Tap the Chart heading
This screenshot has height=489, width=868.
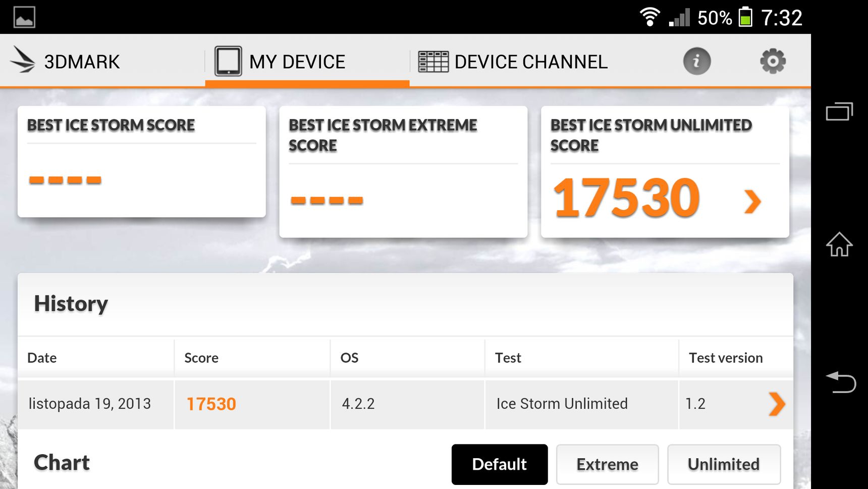click(62, 463)
